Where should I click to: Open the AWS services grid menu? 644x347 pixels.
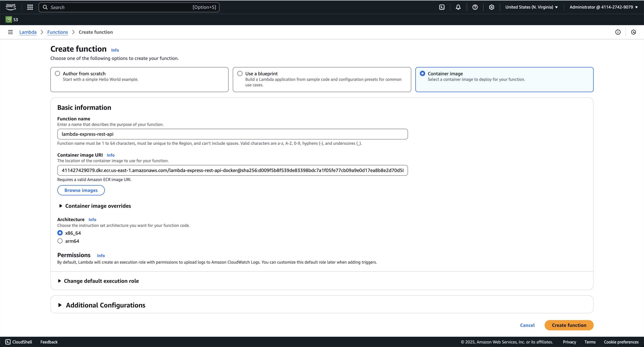(x=30, y=7)
